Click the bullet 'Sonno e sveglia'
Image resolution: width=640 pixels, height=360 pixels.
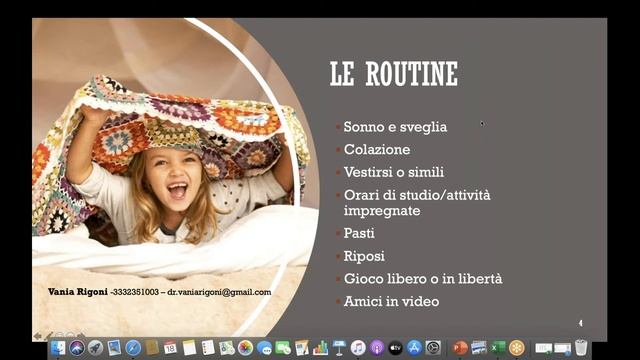click(395, 127)
